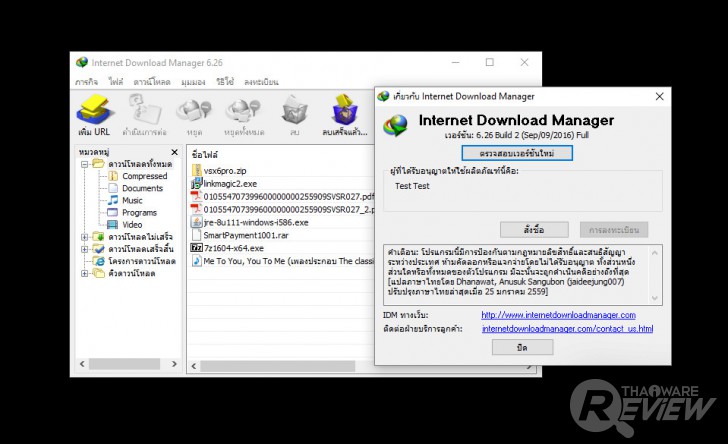Click the Resume download toolbar icon

pos(144,109)
